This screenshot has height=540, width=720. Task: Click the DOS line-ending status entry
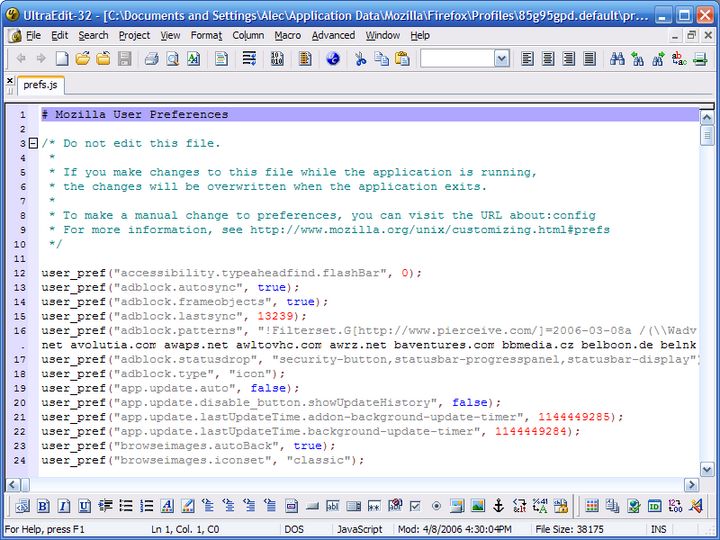[294, 529]
